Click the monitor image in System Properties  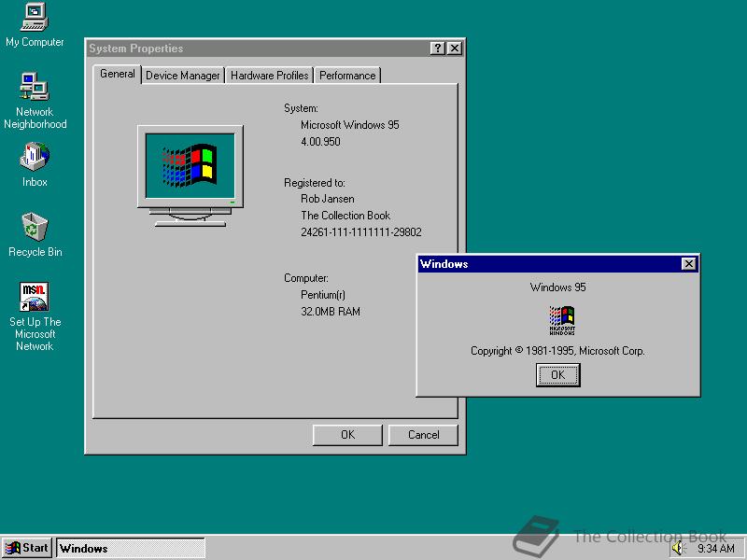click(190, 175)
